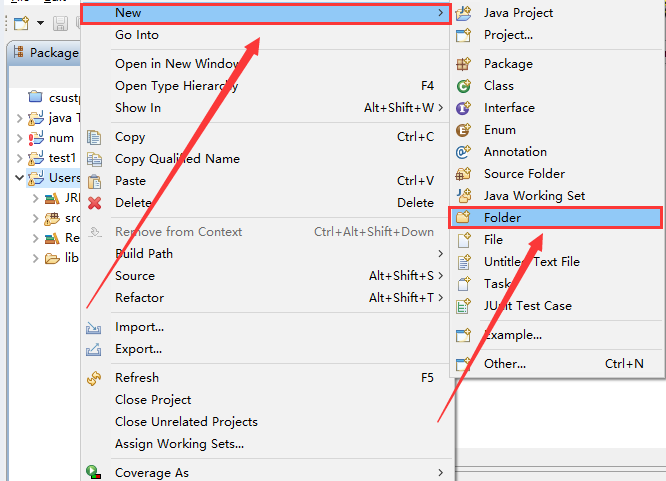The width and height of the screenshot is (666, 481).
Task: Expand the JRE library node
Action: 36,198
